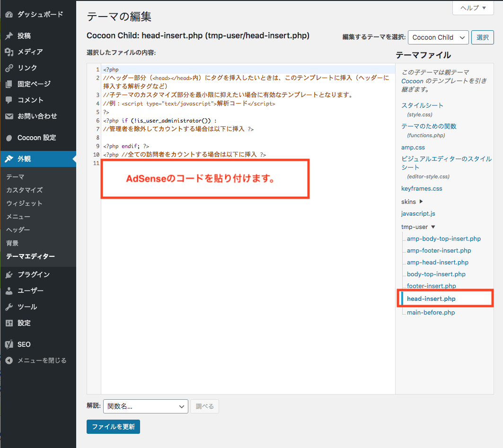Click the Users person icon

pos(9,290)
